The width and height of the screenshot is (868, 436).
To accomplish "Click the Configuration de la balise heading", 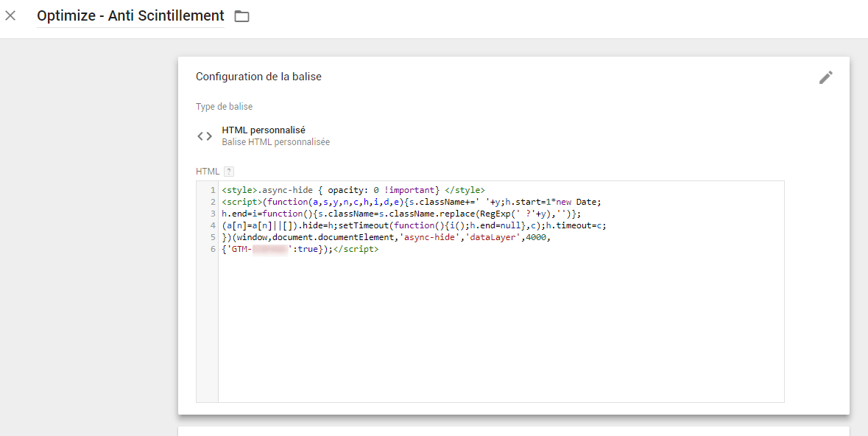I will 258,77.
